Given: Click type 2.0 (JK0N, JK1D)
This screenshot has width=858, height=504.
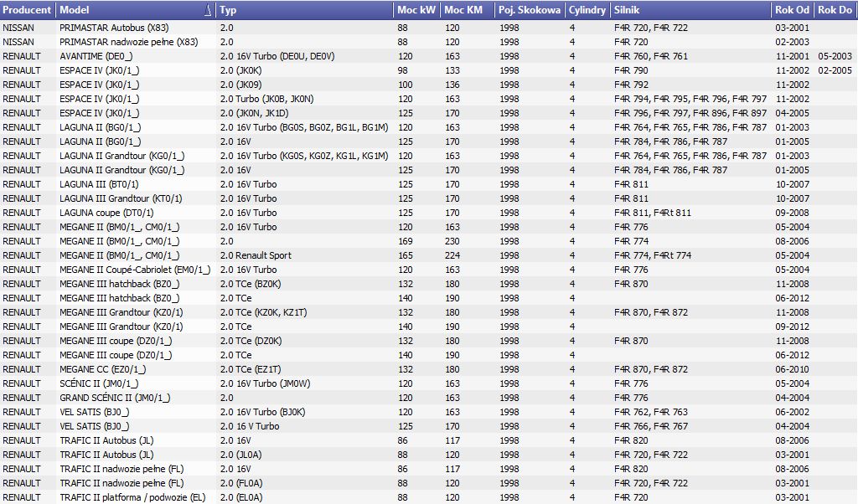Looking at the screenshot, I should pos(254,113).
